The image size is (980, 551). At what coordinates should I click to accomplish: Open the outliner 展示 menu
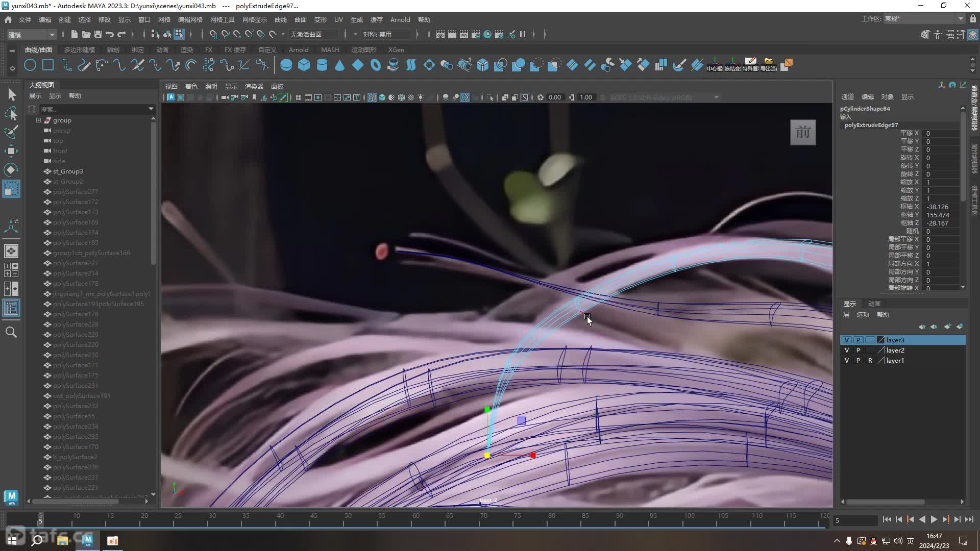(x=35, y=96)
